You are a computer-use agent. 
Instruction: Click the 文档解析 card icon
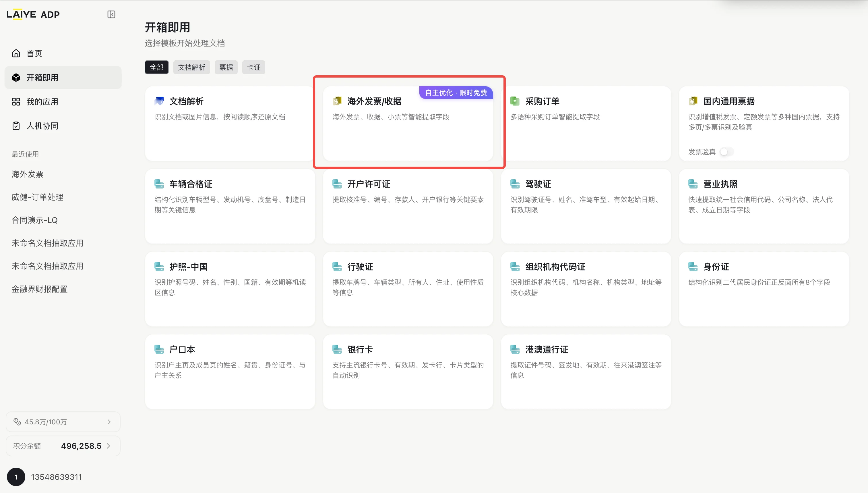(159, 101)
